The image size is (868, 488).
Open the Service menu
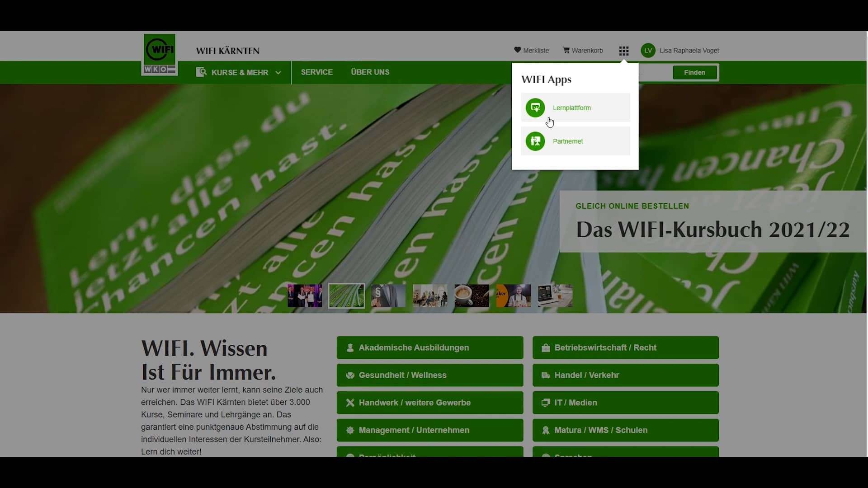point(316,72)
